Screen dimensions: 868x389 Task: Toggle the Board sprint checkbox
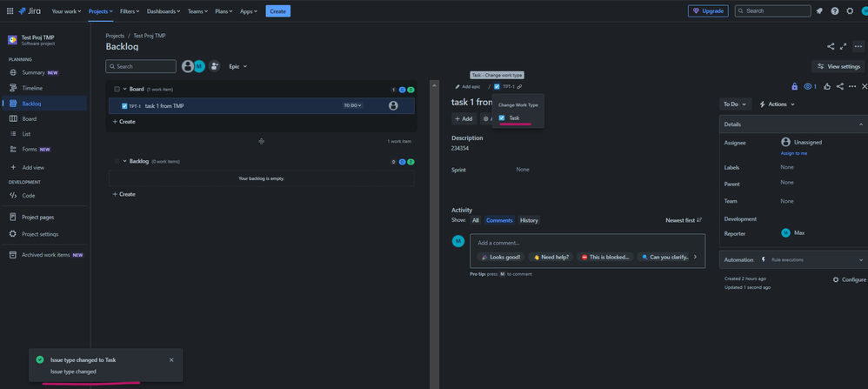(117, 90)
